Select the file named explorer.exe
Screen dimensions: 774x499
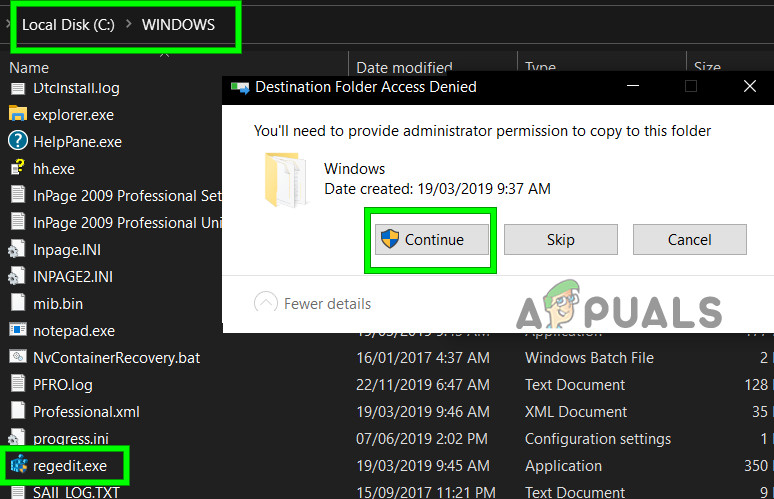click(x=74, y=115)
